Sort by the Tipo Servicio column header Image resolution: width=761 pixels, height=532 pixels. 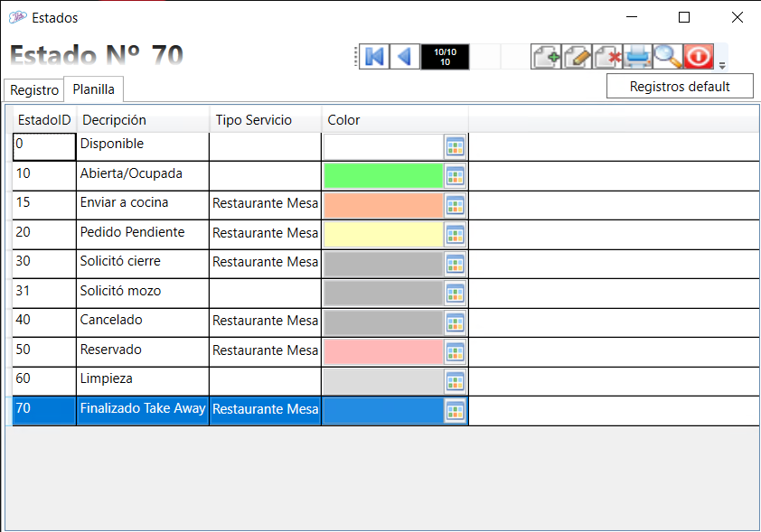(x=253, y=120)
